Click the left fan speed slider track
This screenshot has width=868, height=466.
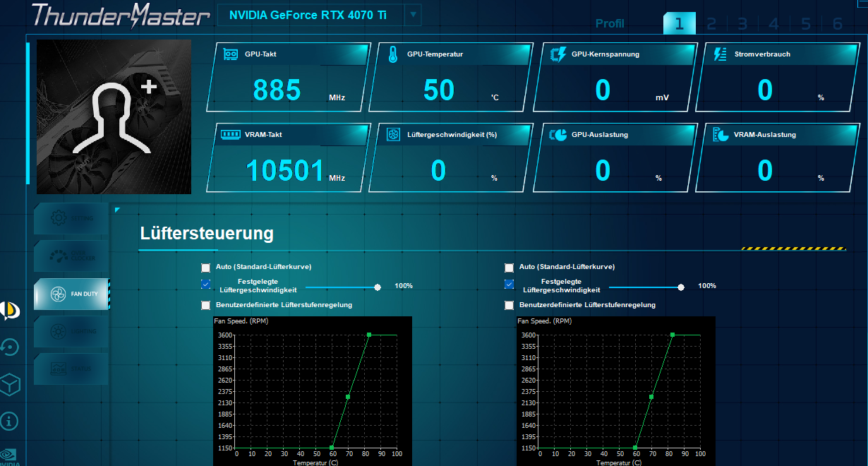click(x=342, y=287)
